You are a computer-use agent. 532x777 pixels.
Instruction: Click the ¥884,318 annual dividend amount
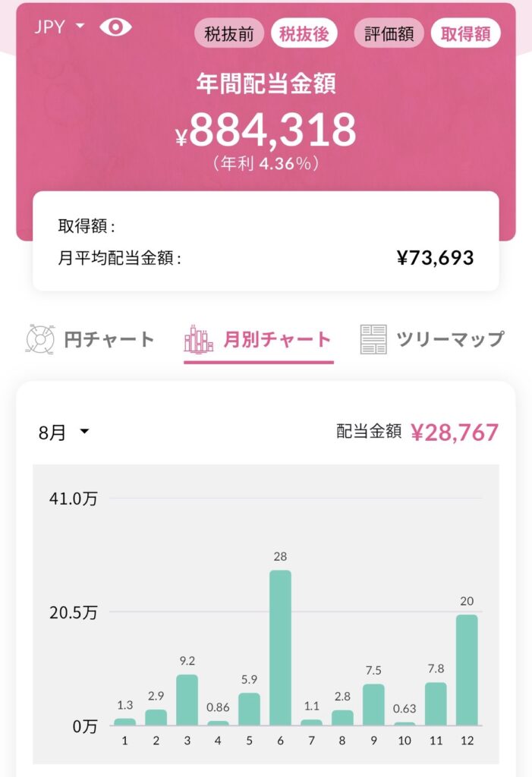pos(266,131)
